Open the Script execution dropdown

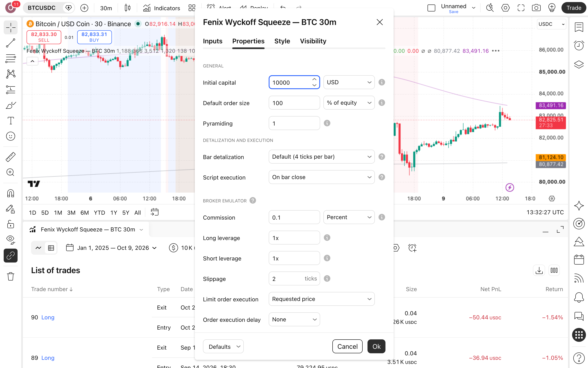pos(321,177)
